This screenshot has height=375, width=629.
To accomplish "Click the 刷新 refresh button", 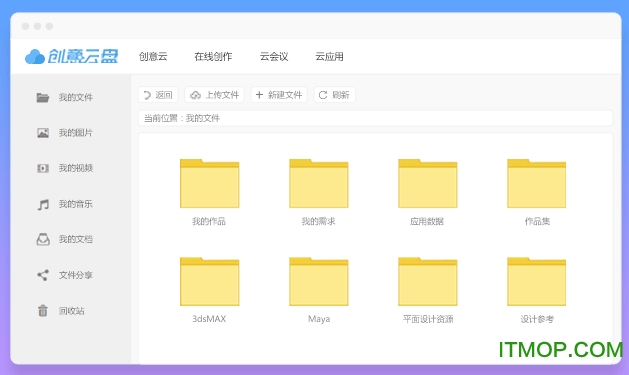I will (335, 95).
